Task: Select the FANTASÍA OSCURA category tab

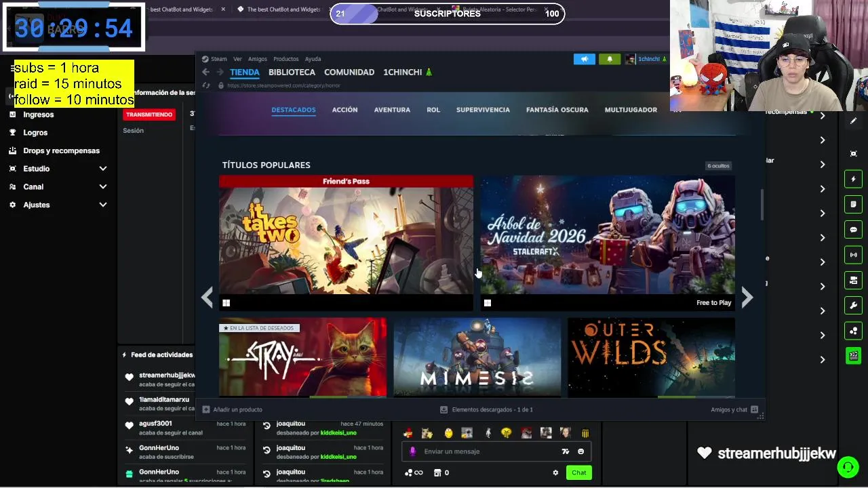Action: (x=557, y=110)
